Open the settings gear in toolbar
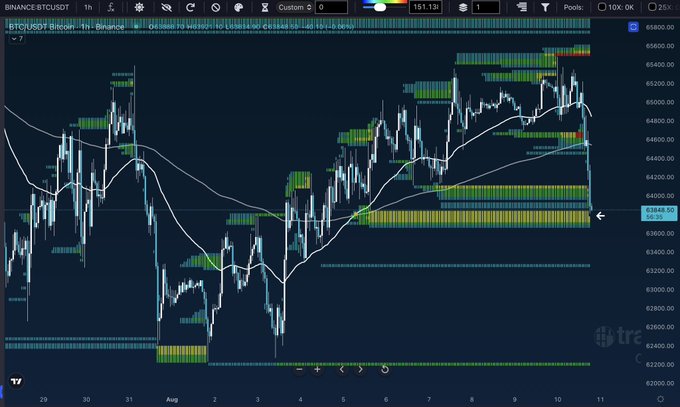This screenshot has width=680, height=407. coord(139,7)
